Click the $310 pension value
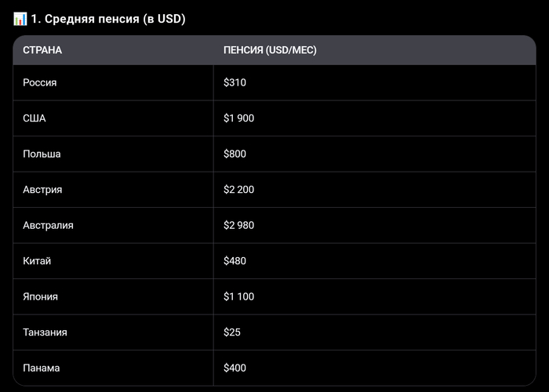The image size is (549, 392). (235, 82)
